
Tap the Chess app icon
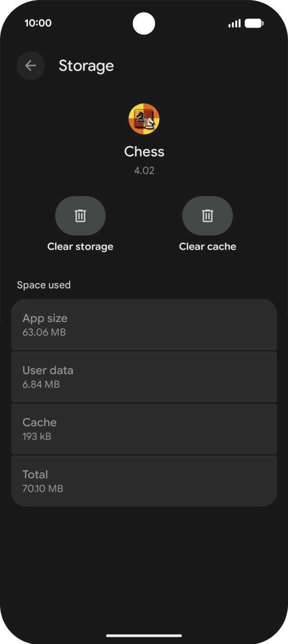144,118
